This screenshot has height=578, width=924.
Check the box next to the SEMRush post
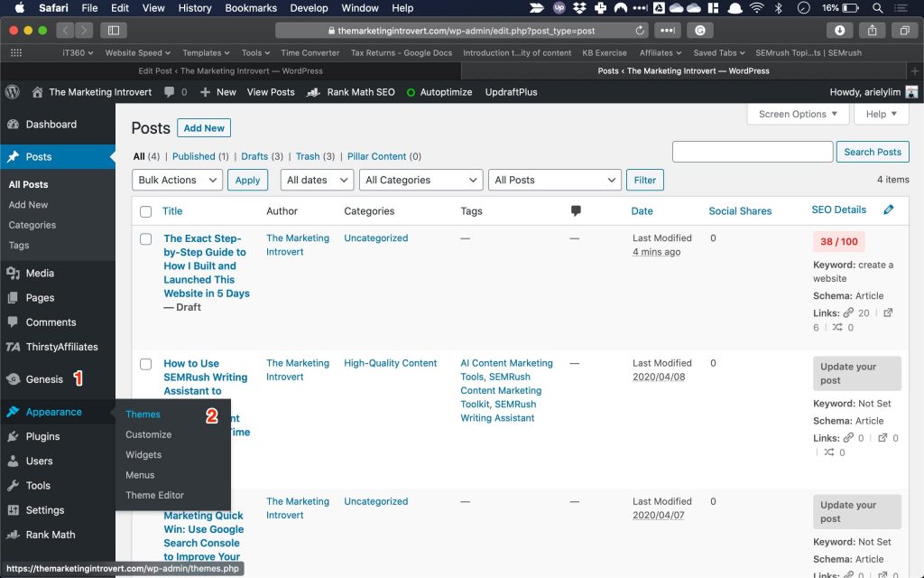click(145, 364)
